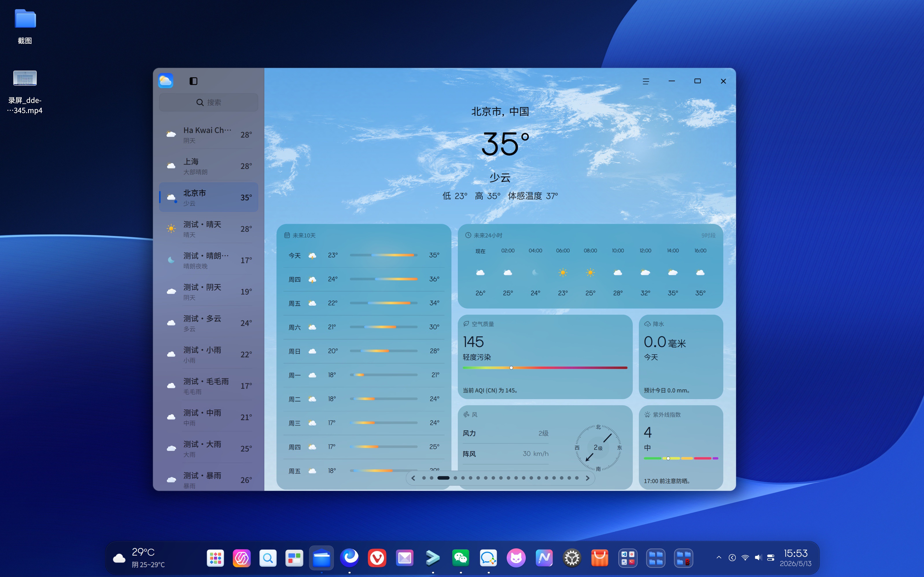Click the wind direction compass

point(598,448)
